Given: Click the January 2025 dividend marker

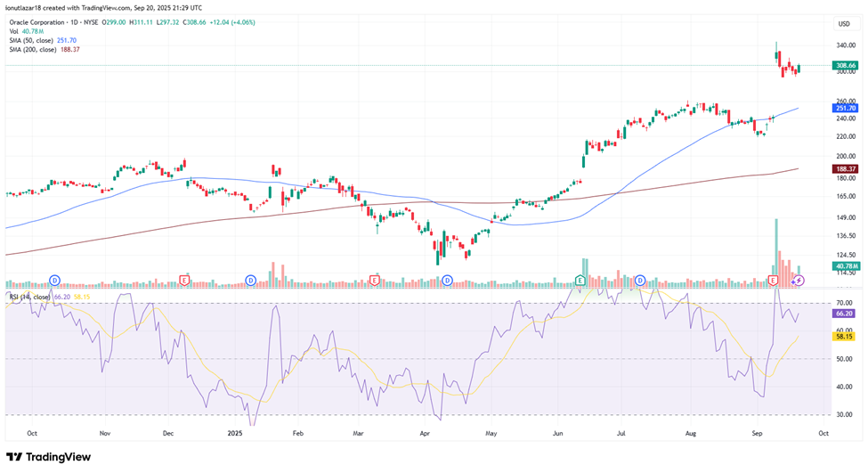Looking at the screenshot, I should pyautogui.click(x=251, y=280).
